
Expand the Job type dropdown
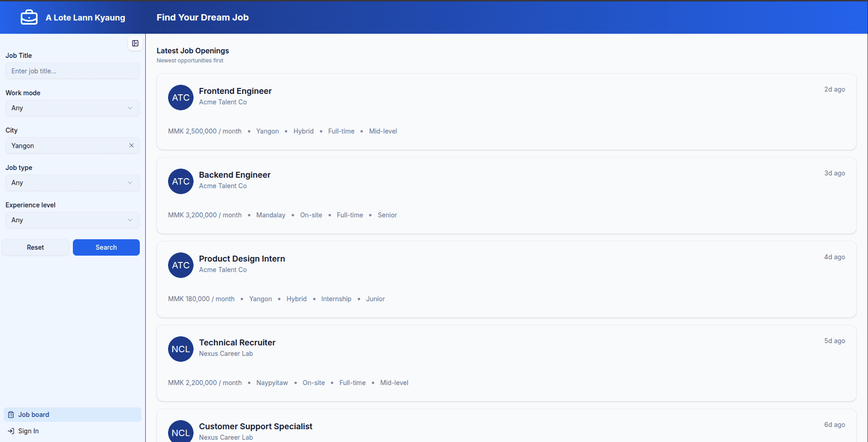coord(72,183)
